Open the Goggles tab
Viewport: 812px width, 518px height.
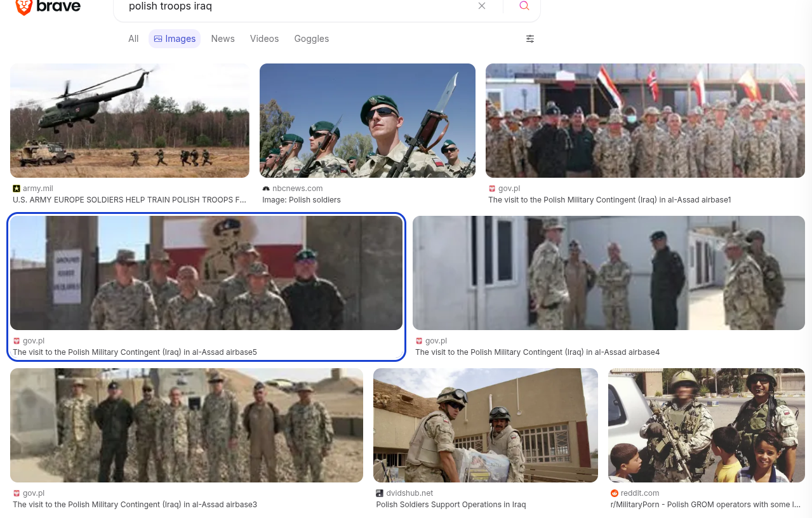(312, 39)
